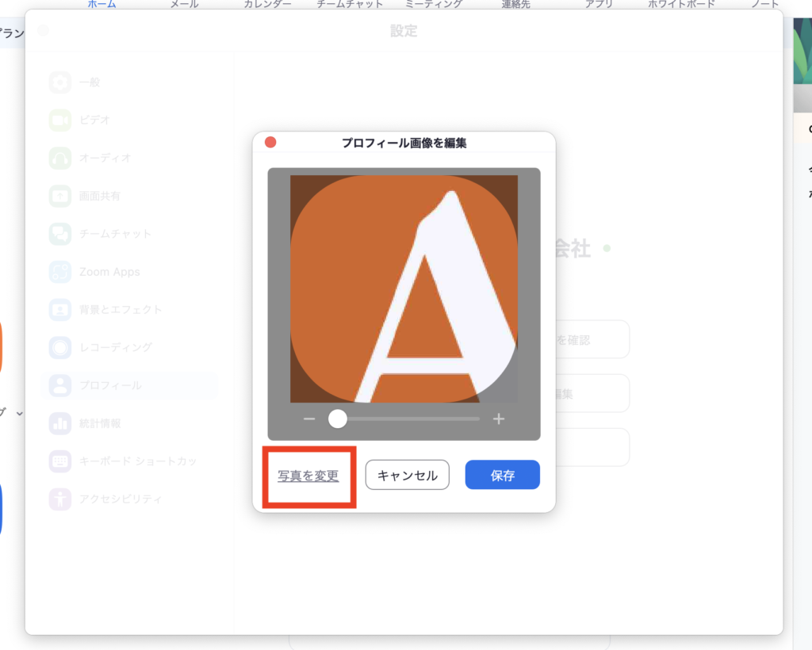Open the チームチャット sidebar icon
This screenshot has height=650, width=812.
point(60,234)
